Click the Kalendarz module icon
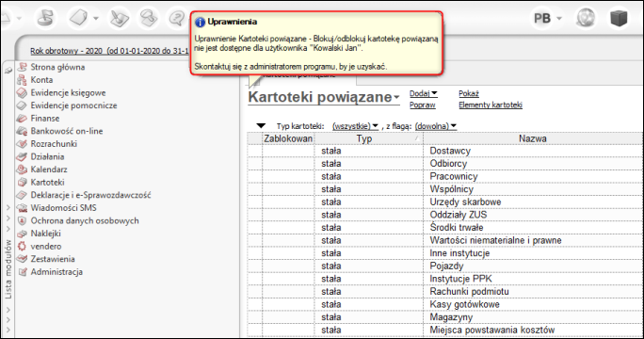Image resolution: width=644 pixels, height=339 pixels. pos(22,169)
